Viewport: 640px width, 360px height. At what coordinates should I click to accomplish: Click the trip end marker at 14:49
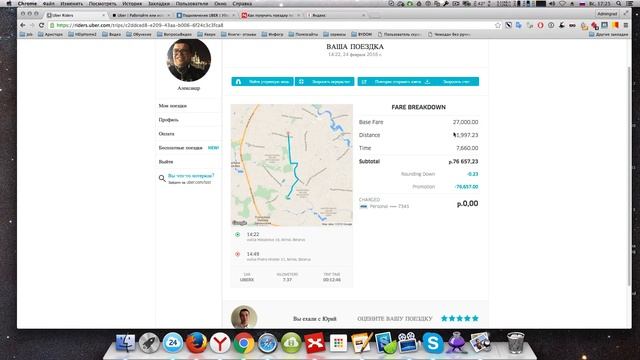pyautogui.click(x=238, y=254)
